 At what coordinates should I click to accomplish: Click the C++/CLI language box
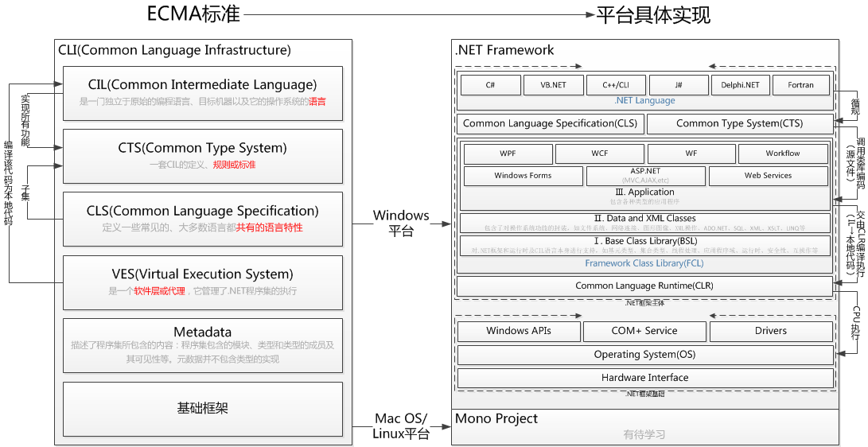pyautogui.click(x=616, y=85)
